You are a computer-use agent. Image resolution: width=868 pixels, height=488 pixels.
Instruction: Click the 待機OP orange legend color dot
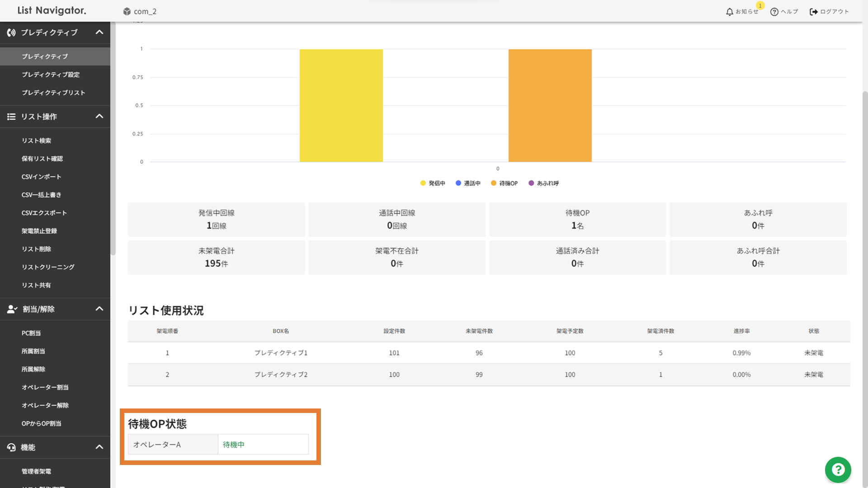(x=494, y=183)
